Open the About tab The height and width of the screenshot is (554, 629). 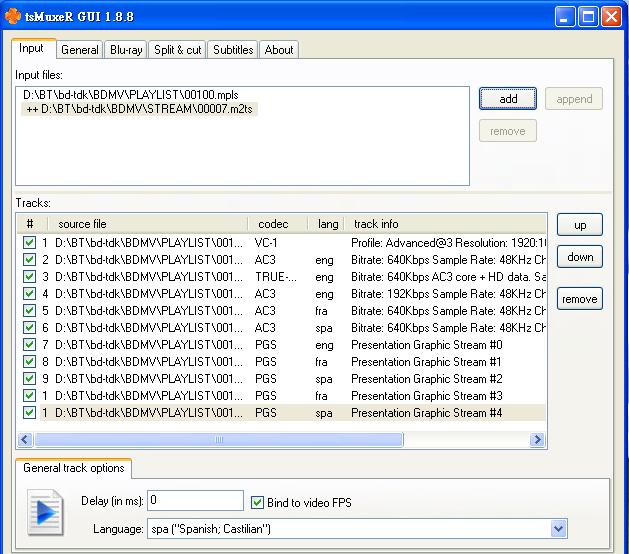279,50
